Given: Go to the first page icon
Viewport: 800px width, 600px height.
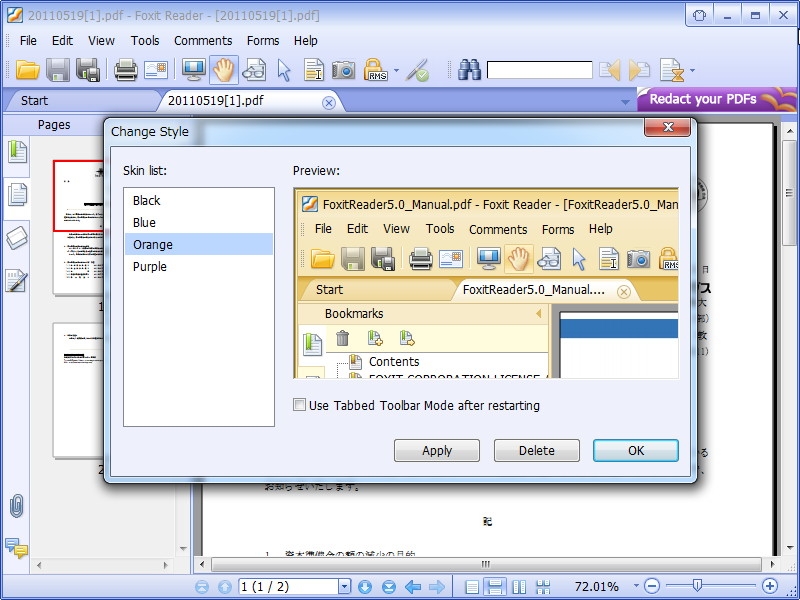Looking at the screenshot, I should [x=202, y=587].
